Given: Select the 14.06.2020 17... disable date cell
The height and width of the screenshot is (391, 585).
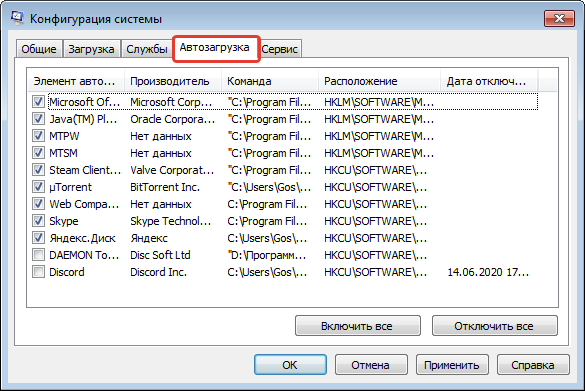Looking at the screenshot, I should [488, 272].
